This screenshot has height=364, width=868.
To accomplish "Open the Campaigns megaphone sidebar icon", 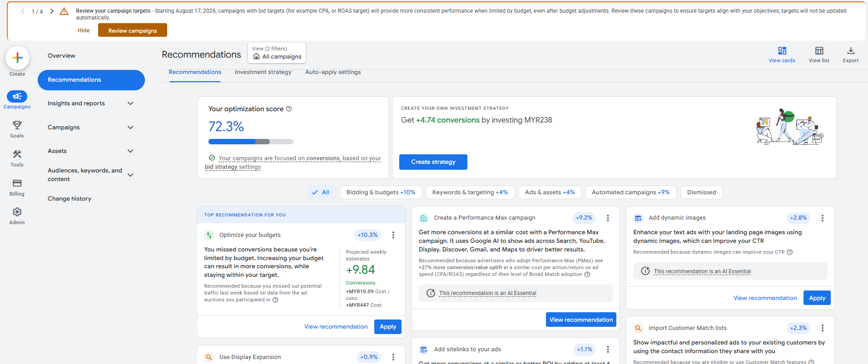I will (17, 96).
